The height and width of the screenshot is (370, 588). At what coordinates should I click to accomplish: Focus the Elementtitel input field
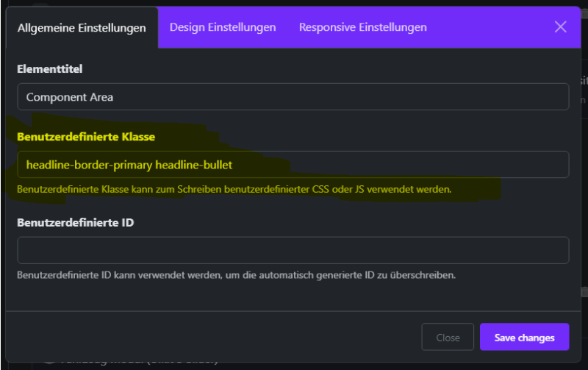293,97
